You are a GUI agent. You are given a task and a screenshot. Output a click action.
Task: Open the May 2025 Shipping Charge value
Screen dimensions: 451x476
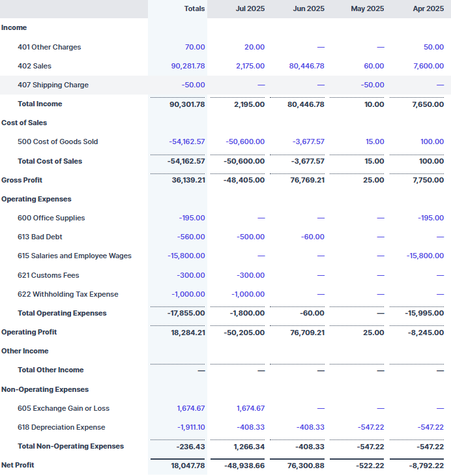pos(373,85)
